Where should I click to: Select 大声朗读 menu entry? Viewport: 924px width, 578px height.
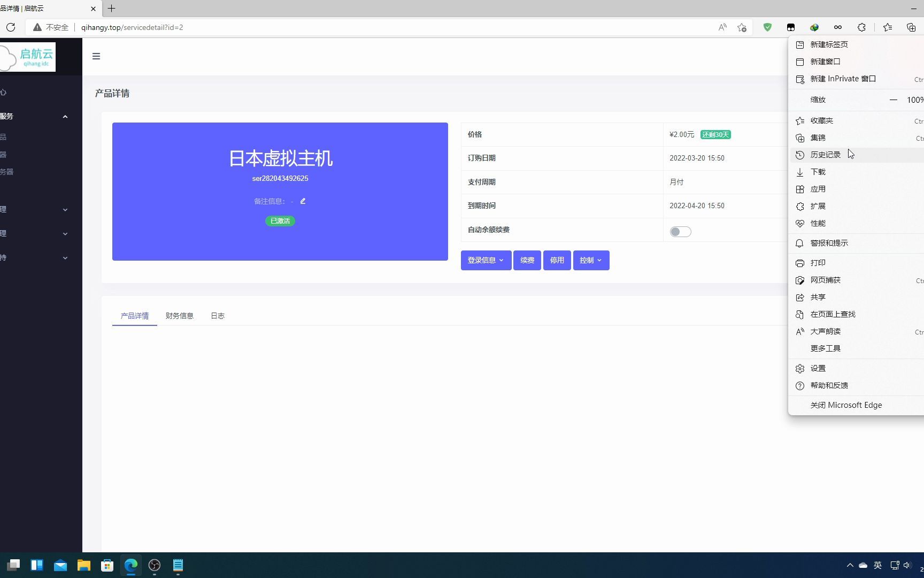[x=857, y=331]
